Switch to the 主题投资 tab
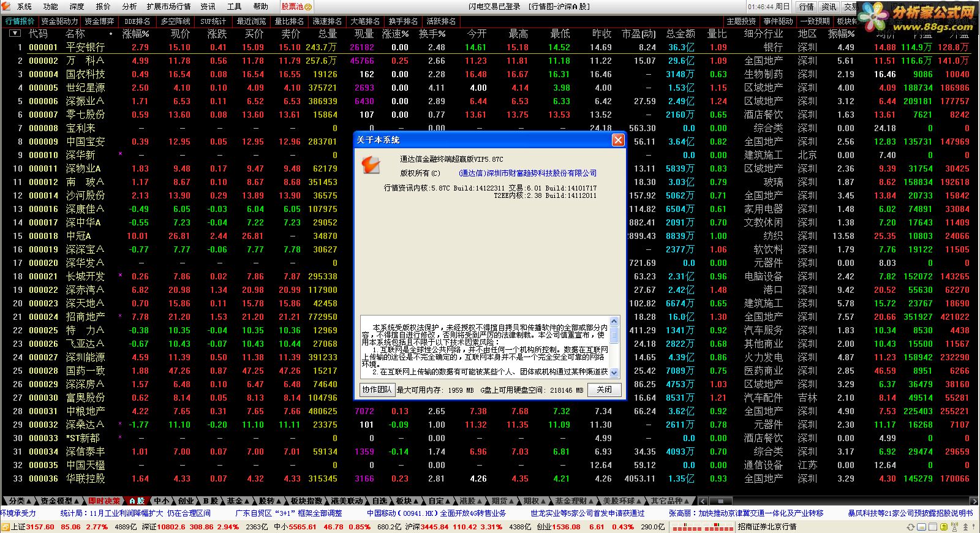This screenshot has height=533, width=980. [x=741, y=21]
